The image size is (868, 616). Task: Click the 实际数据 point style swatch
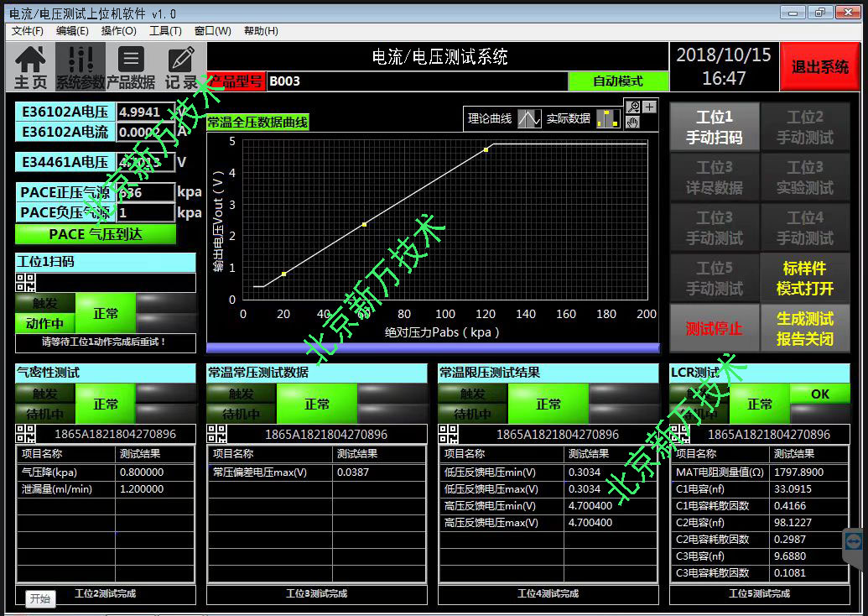pyautogui.click(x=608, y=119)
